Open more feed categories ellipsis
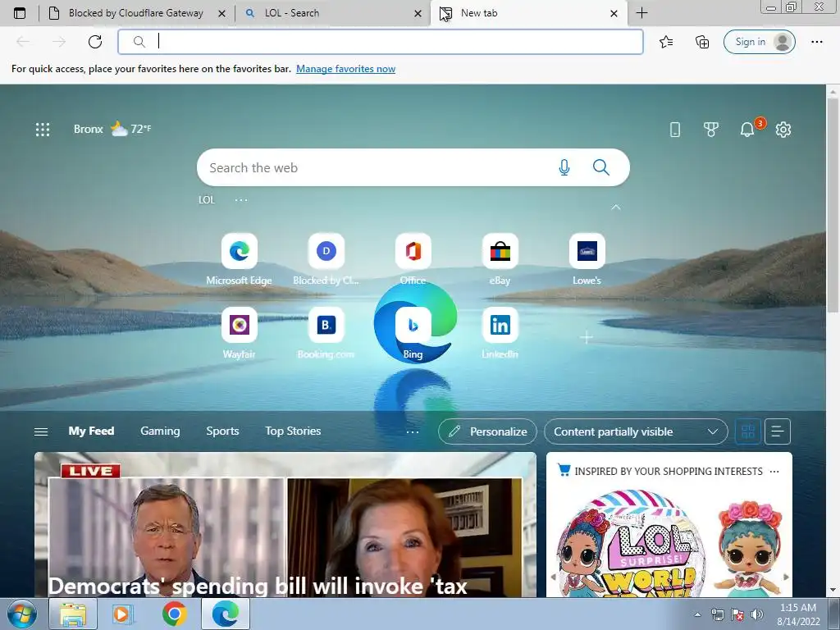Screen dimensions: 840x630 [413, 431]
